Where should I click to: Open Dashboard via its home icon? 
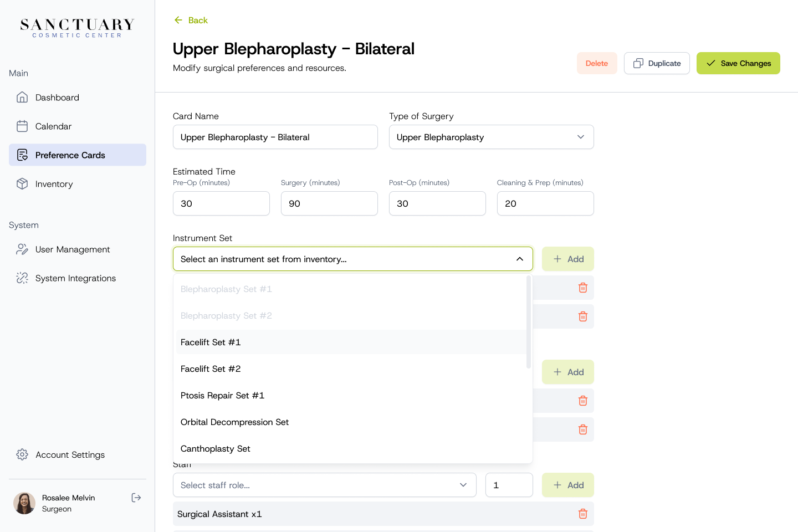coord(22,98)
